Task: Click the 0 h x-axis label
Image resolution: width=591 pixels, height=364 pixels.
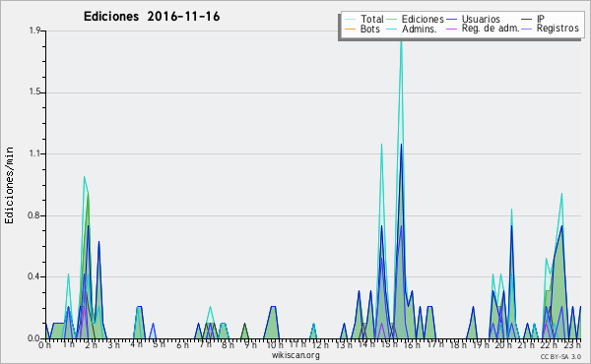Action: pyautogui.click(x=45, y=344)
